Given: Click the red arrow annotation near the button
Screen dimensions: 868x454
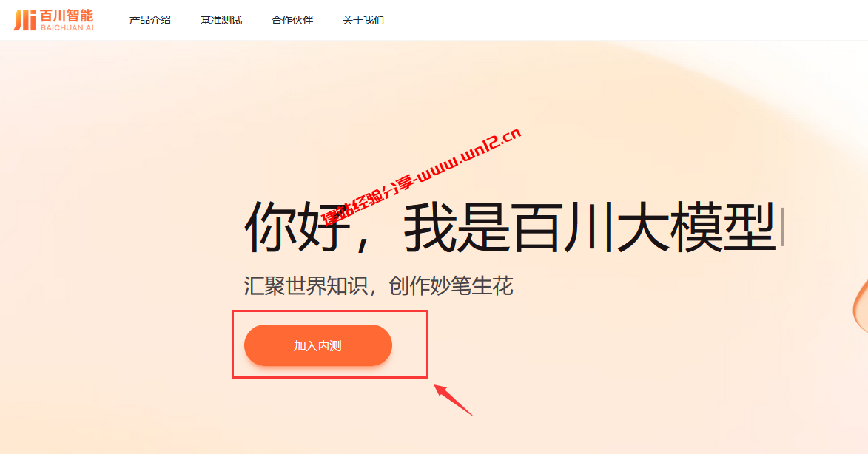Looking at the screenshot, I should click(x=454, y=400).
